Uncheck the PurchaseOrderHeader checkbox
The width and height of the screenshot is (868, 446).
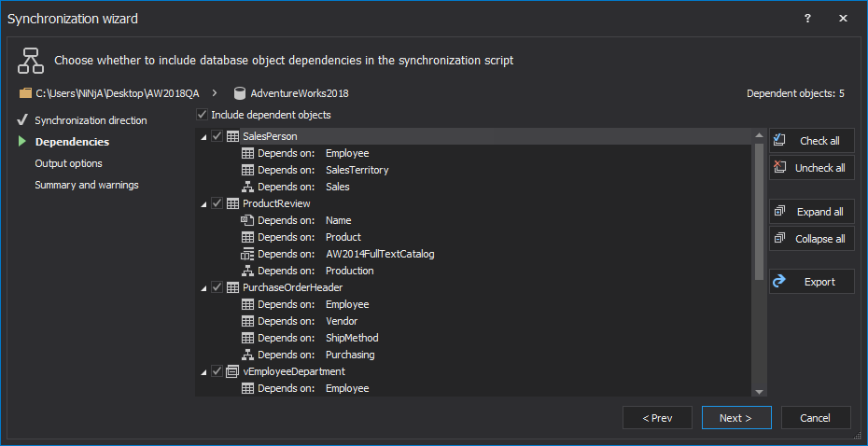217,287
